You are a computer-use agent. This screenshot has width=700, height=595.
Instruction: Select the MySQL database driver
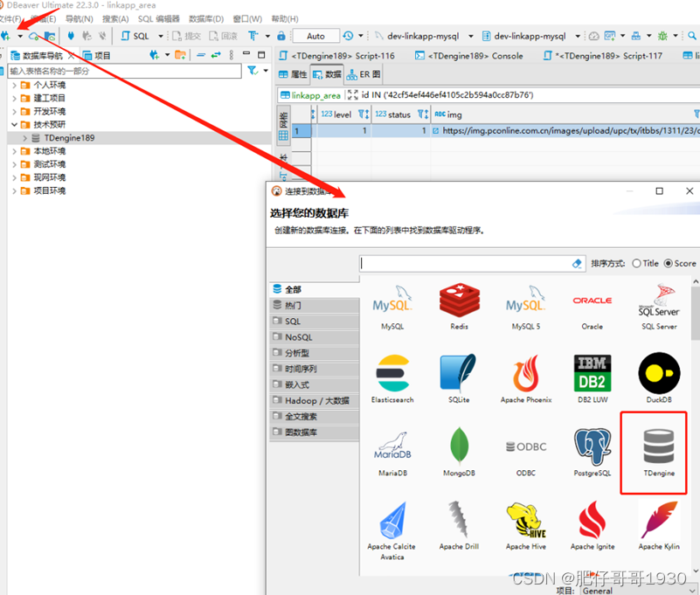coord(392,307)
